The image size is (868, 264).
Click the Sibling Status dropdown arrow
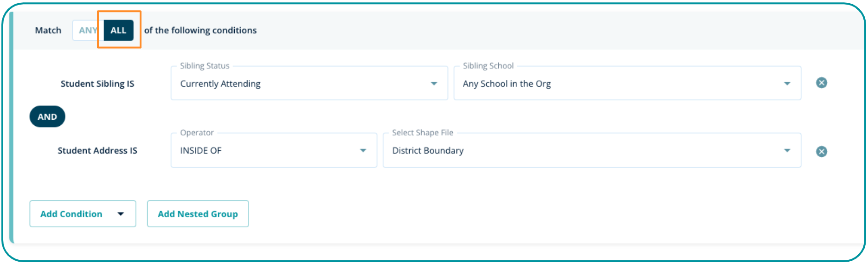(x=434, y=84)
